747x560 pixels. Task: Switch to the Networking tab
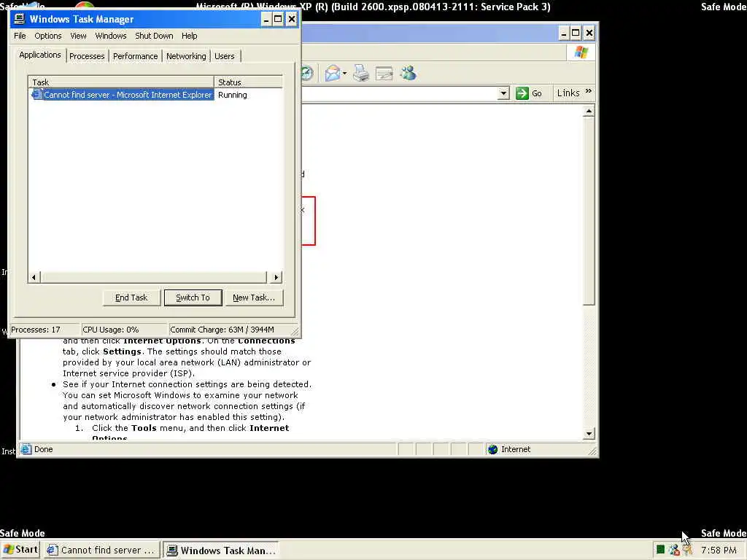tap(186, 56)
